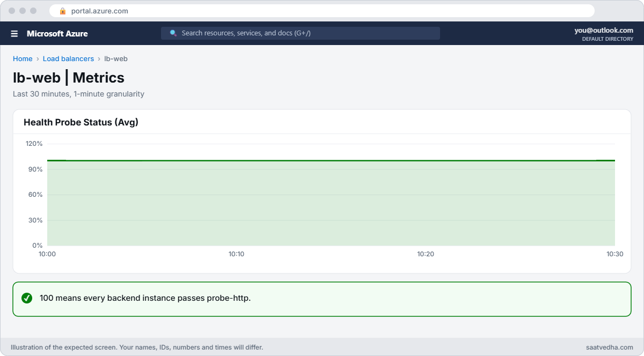Click the 120% y-axis label
Viewport: 644px width, 356px height.
(34, 144)
